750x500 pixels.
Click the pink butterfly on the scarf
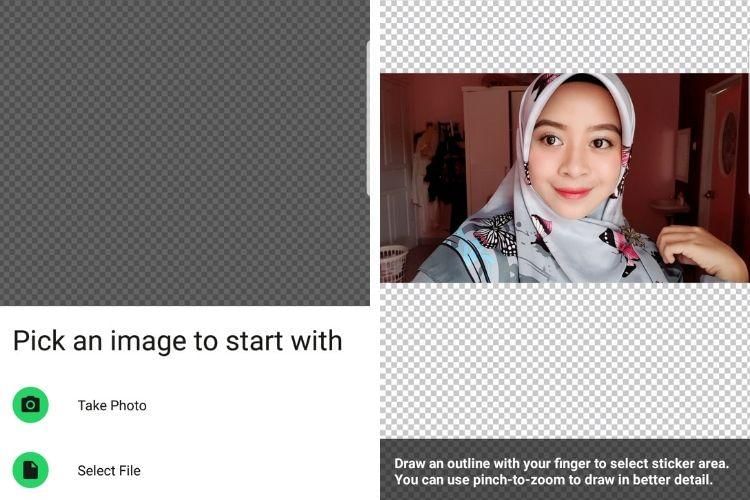click(x=624, y=241)
